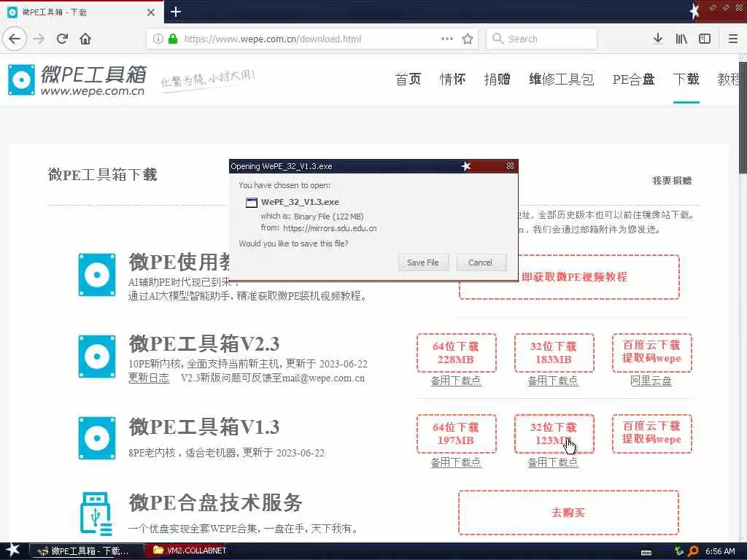Viewport: 747px width, 560px height.
Task: Open a new tab with the plus button
Action: (175, 12)
